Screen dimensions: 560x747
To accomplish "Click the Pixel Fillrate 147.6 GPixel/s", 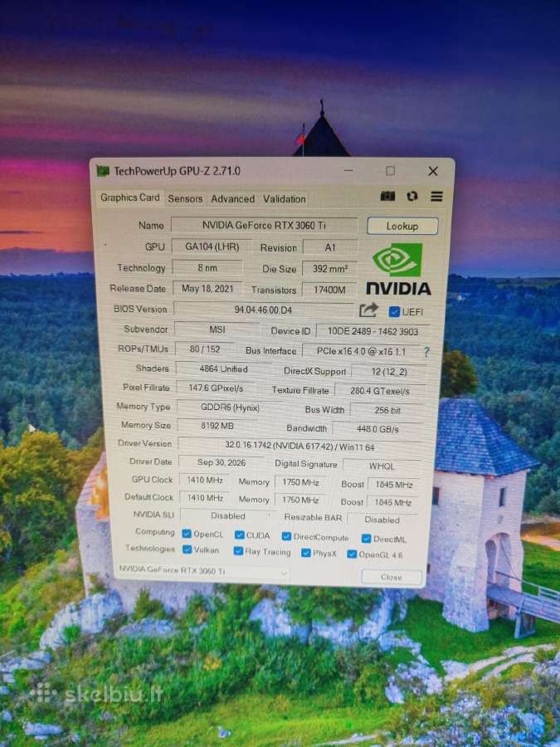I will pos(216,388).
